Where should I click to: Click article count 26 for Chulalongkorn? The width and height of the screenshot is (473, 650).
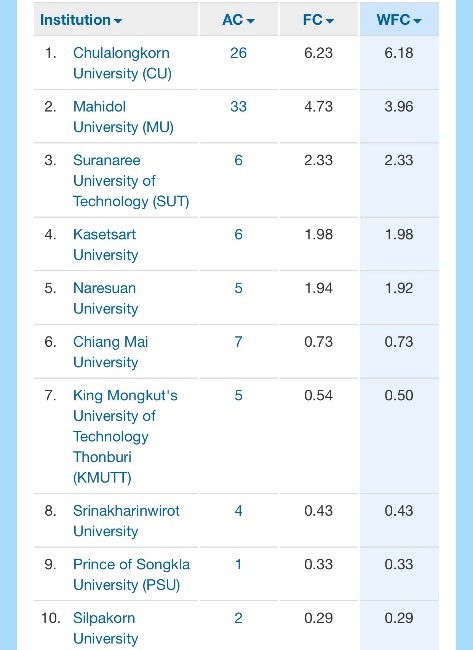238,53
